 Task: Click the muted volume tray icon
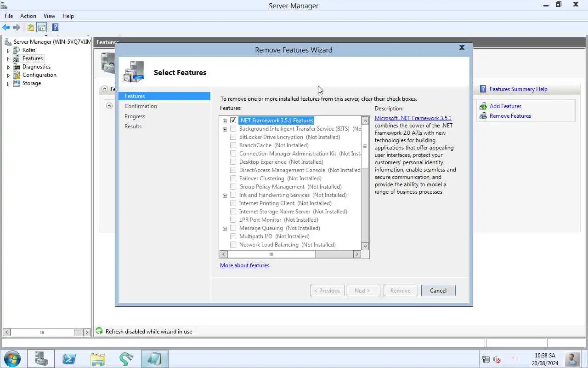coord(497,359)
